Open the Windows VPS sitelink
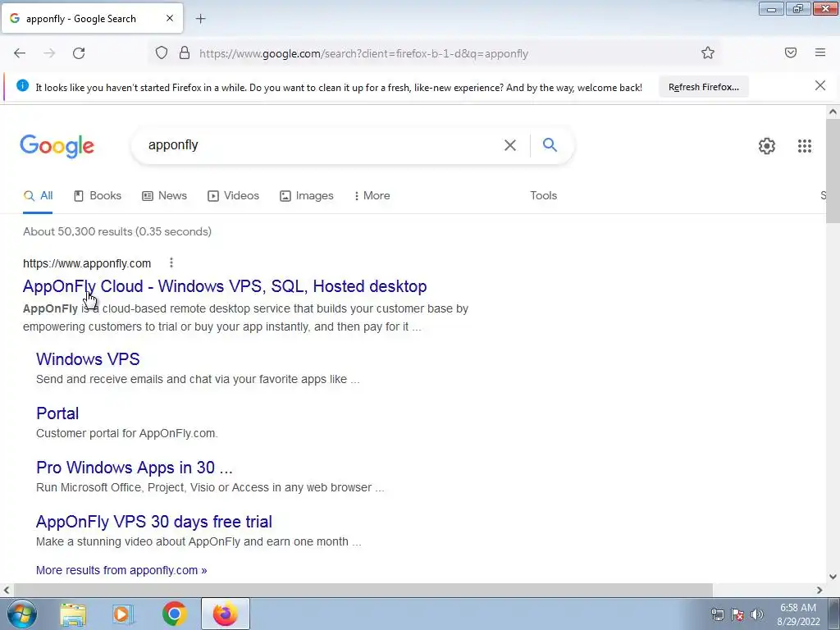Screen dimensions: 840x630 pyautogui.click(x=88, y=359)
